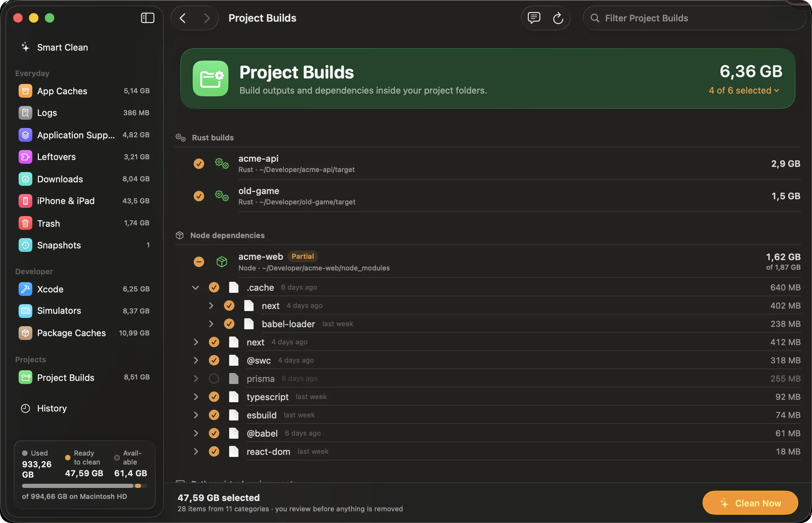Click the iPhone & iPad sidebar icon
The width and height of the screenshot is (812, 523).
(x=25, y=201)
